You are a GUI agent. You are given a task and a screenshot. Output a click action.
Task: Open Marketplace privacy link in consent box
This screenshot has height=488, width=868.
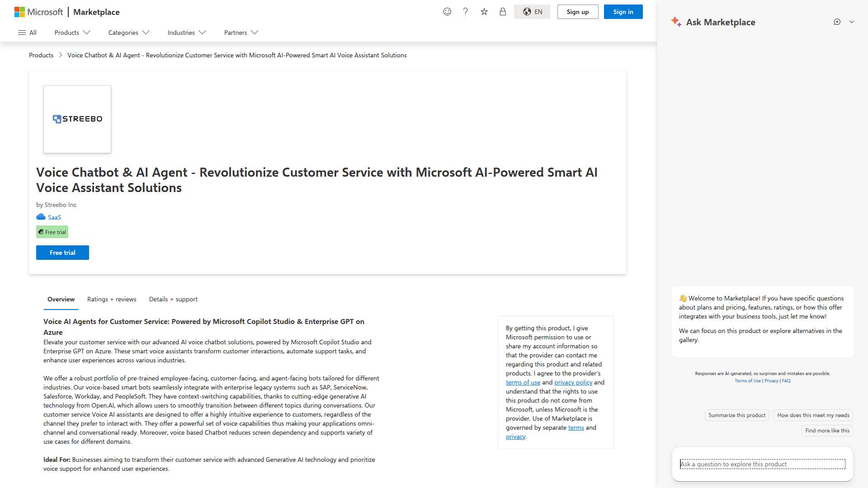point(516,436)
